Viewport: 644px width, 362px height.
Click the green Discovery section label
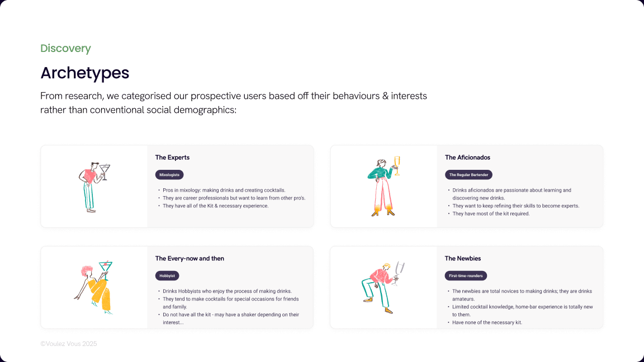click(66, 49)
